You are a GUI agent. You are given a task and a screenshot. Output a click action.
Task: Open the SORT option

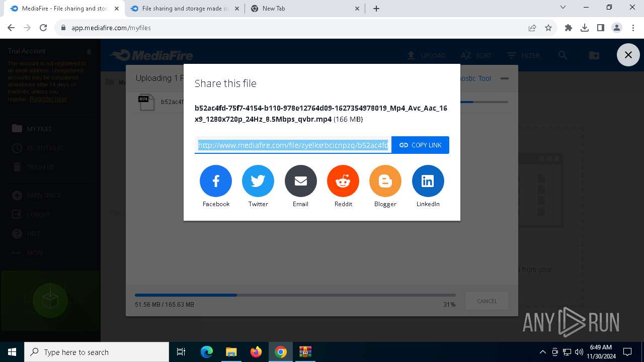click(476, 55)
